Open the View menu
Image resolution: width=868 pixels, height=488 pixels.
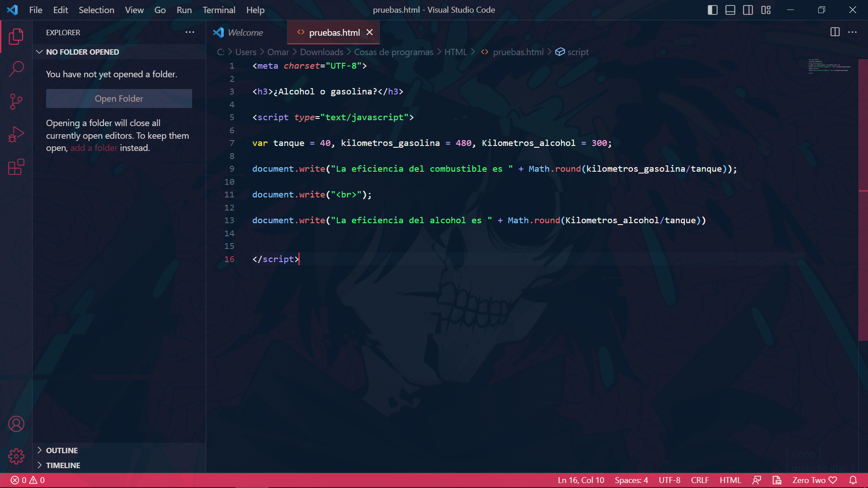pos(134,10)
